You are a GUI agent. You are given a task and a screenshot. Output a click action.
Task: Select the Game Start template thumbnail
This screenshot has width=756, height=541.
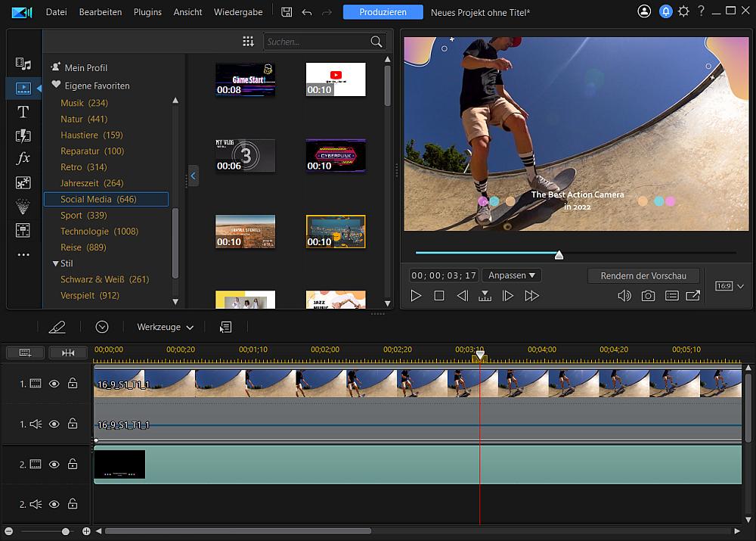245,79
